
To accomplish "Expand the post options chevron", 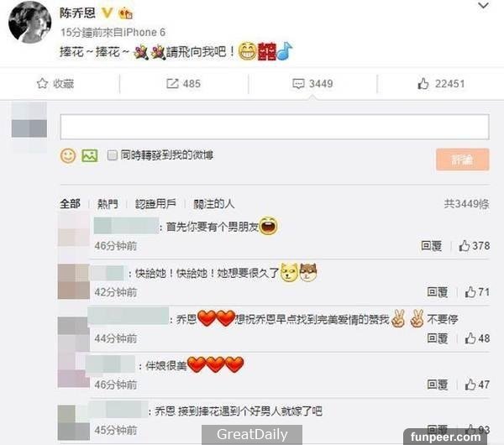I will click(484, 6).
